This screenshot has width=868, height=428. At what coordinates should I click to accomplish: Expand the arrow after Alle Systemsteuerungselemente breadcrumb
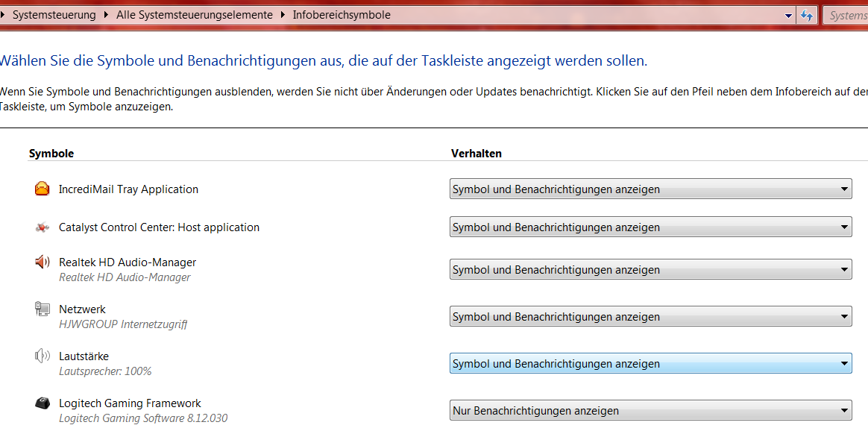[283, 15]
